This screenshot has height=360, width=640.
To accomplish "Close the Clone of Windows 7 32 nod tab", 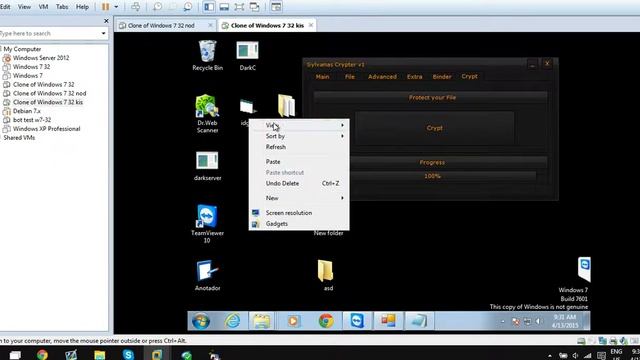I will point(210,25).
